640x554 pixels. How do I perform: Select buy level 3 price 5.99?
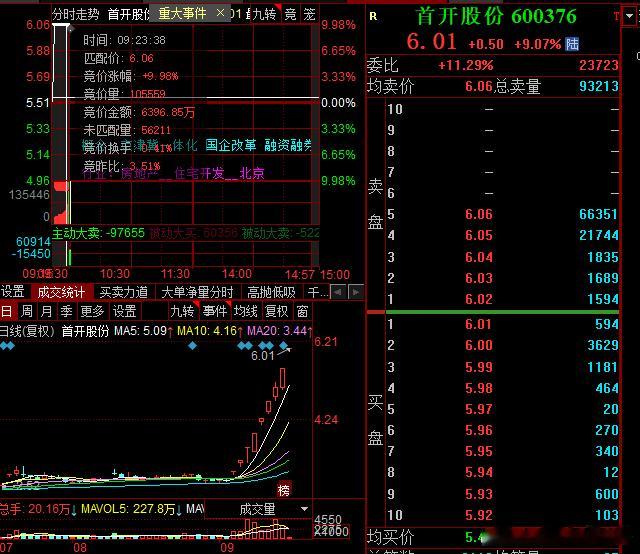coord(479,367)
